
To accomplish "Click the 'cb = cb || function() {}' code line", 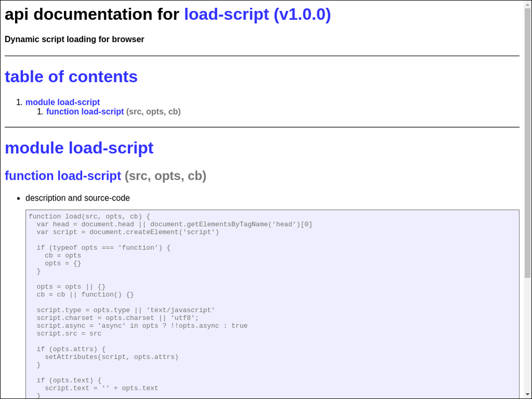I will click(85, 295).
